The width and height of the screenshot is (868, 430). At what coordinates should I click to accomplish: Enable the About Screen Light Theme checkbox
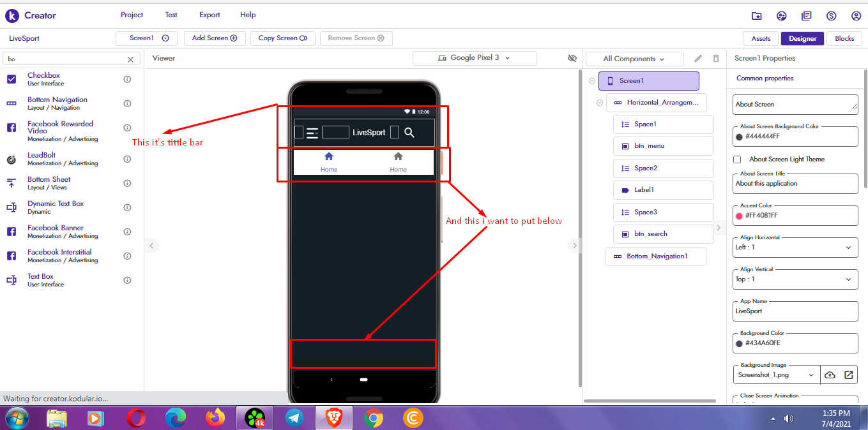pos(737,159)
